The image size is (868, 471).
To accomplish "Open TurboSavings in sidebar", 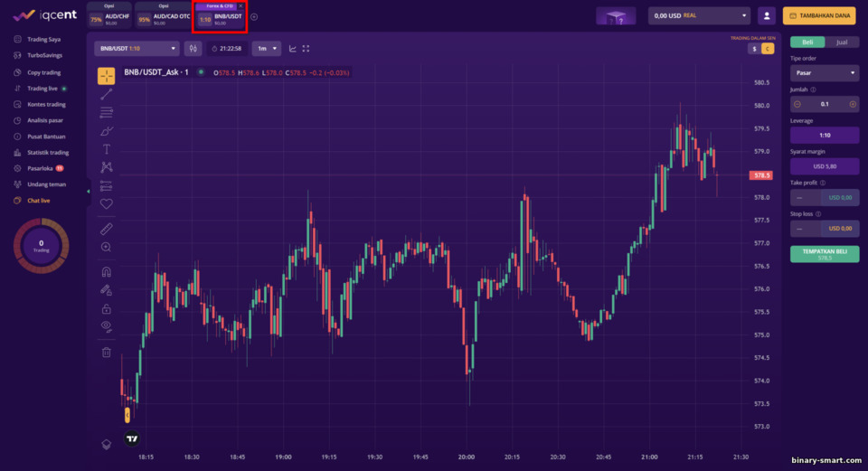I will pyautogui.click(x=44, y=55).
